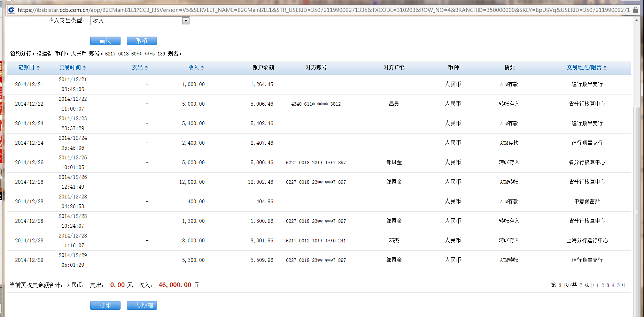Click the vertical scrollbar down arrow
The width and height of the screenshot is (644, 317).
(637, 315)
